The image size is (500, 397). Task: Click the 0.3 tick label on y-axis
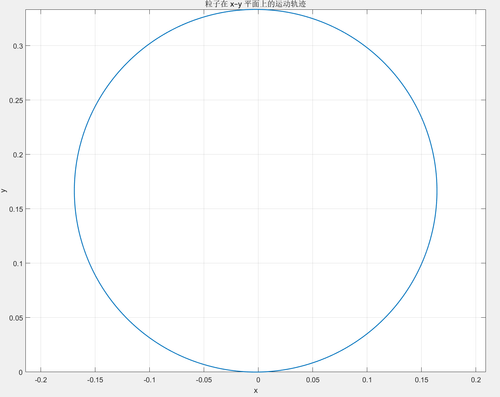tap(18, 46)
